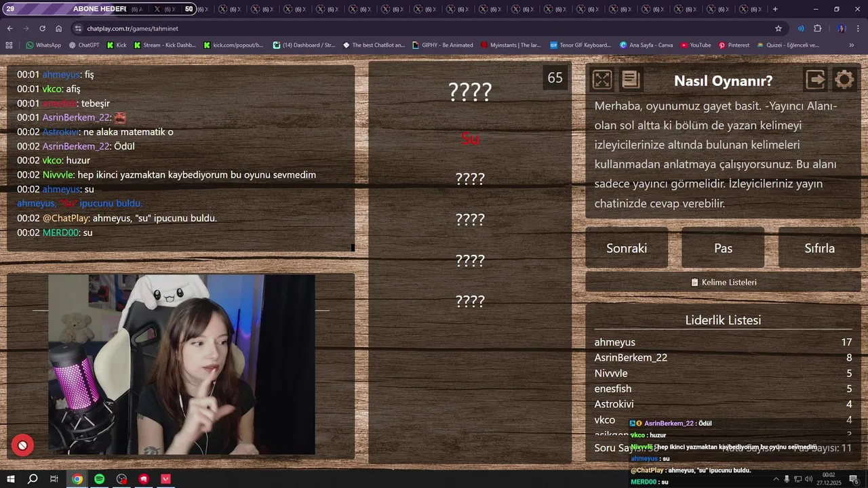Open the notification center icon
The height and width of the screenshot is (488, 868).
(854, 479)
